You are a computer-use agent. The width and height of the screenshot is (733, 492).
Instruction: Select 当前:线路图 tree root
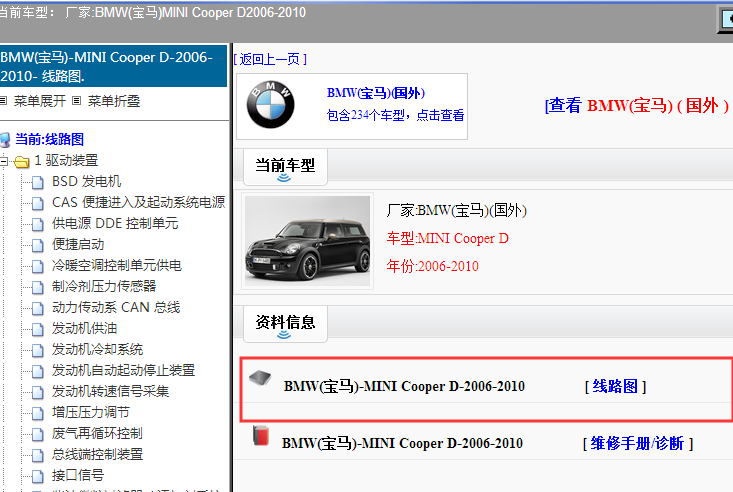click(50, 139)
